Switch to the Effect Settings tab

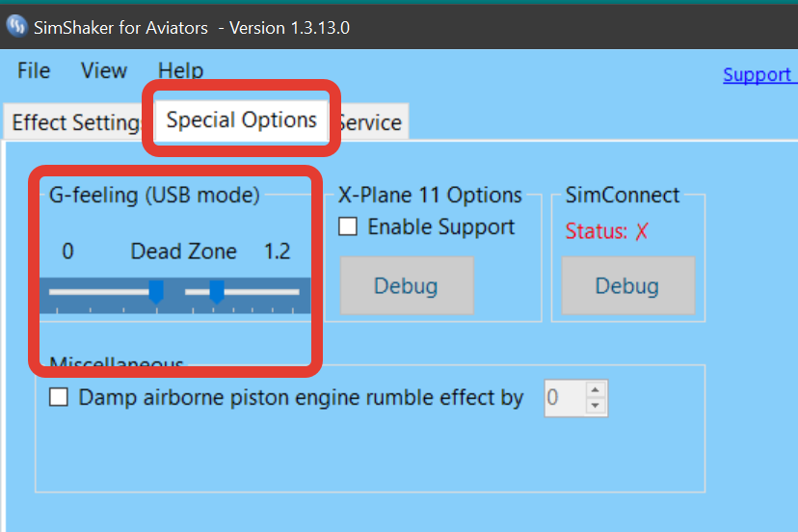pos(75,122)
